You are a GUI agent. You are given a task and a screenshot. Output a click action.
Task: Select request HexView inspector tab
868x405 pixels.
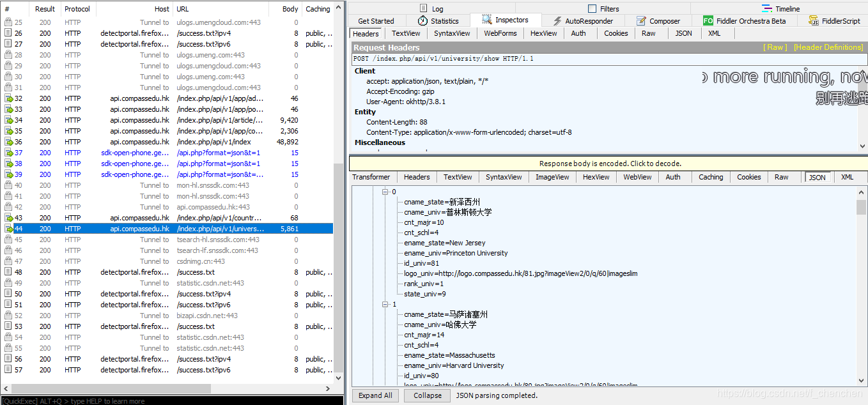[544, 33]
